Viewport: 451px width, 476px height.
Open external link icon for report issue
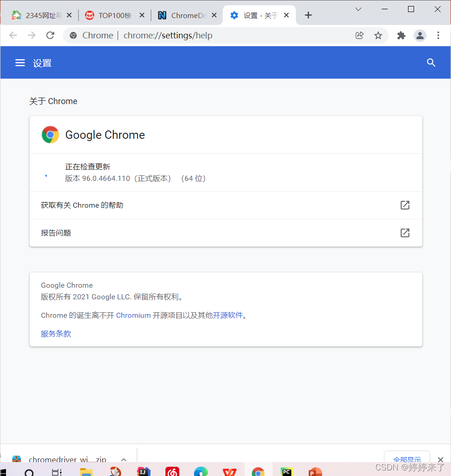[405, 233]
